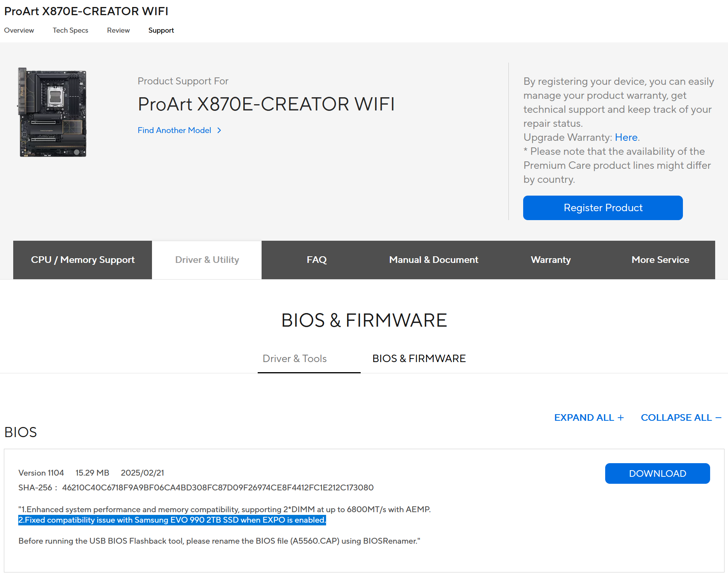
Task: Follow the Upgrade Warranty Here link
Action: coord(626,138)
